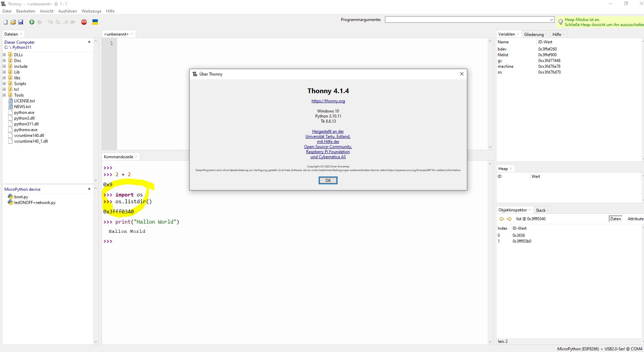Open the Ansicht menu

click(x=47, y=11)
